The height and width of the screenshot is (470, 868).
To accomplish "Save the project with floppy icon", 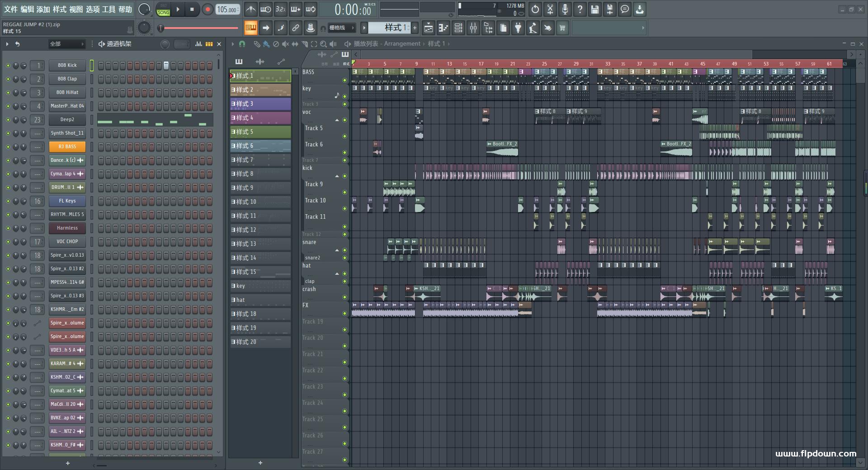I will click(595, 9).
